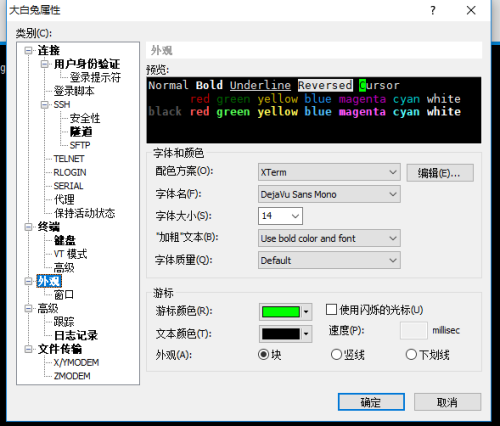Screen dimensions: 500x426
Task: Enable 使用闪烁的光标 checkbox
Action: click(x=331, y=310)
